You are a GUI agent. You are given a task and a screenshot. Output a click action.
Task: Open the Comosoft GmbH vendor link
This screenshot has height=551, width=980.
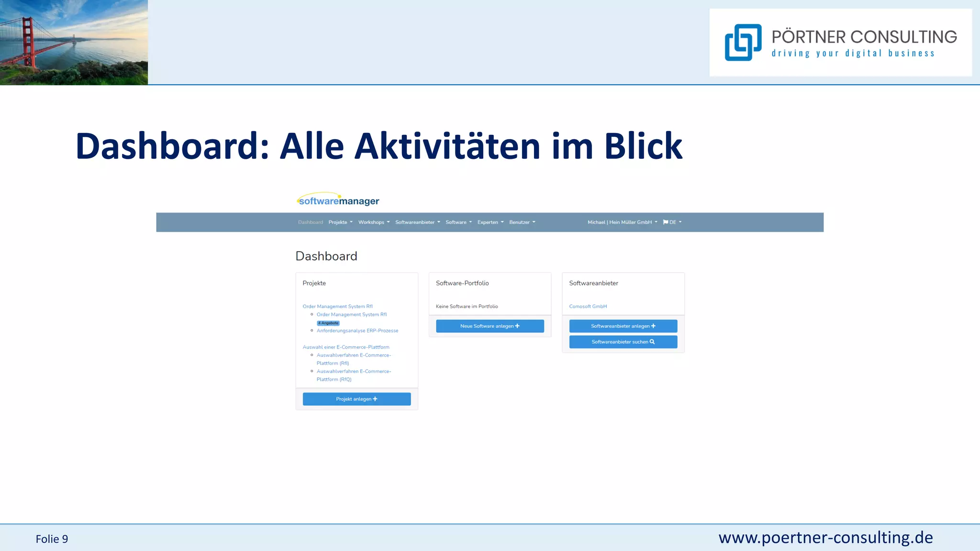pos(588,307)
